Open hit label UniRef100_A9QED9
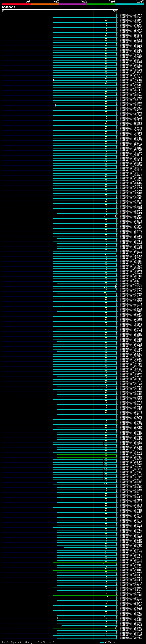Screen dimensions: 146x644 coord(131,20)
